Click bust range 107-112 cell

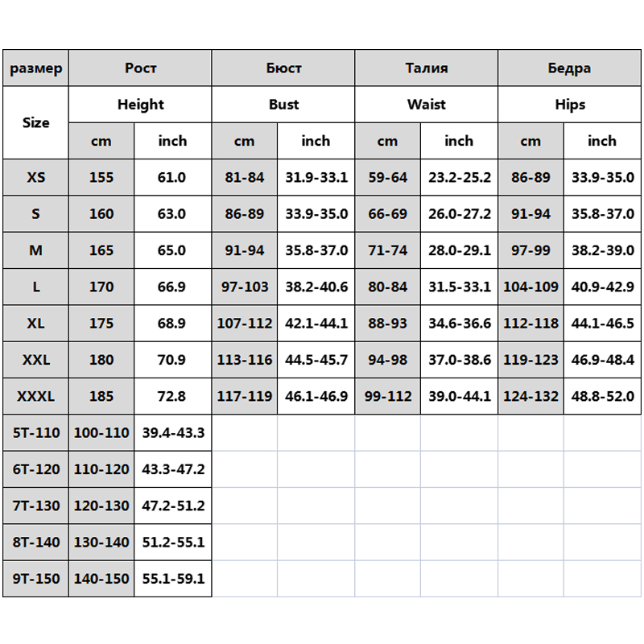(x=245, y=324)
